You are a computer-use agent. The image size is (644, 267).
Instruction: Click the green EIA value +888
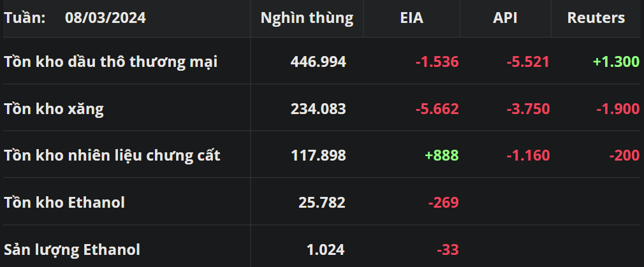coord(441,155)
